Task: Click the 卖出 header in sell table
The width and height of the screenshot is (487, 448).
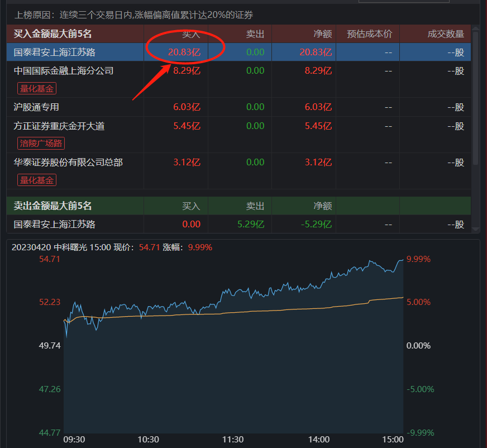Action: click(255, 206)
